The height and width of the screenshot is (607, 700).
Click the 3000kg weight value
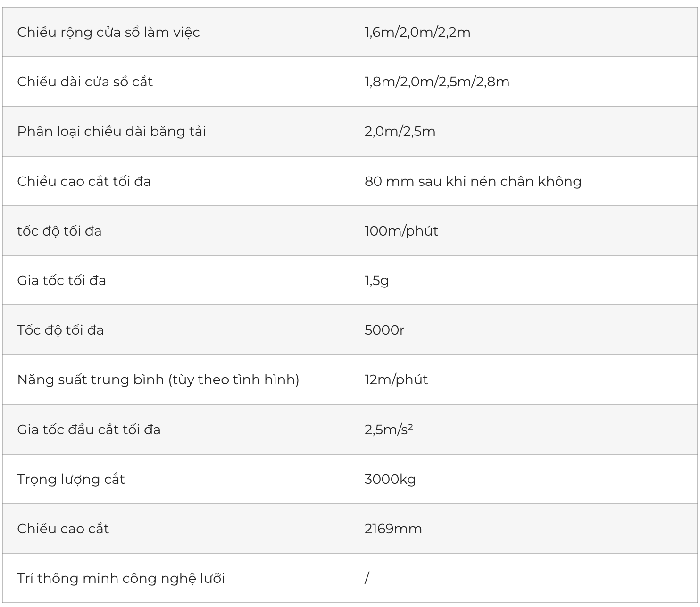(390, 479)
